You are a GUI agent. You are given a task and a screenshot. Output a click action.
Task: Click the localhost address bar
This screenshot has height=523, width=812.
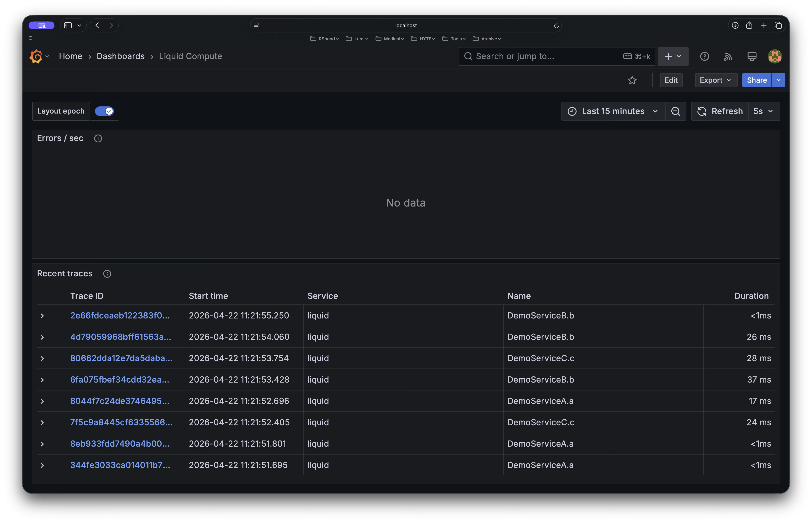coord(406,26)
